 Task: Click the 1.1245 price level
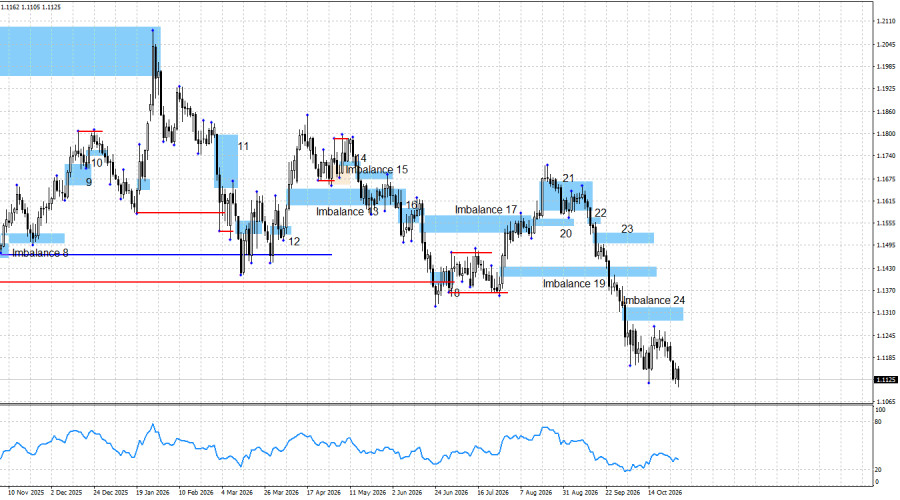coord(885,335)
